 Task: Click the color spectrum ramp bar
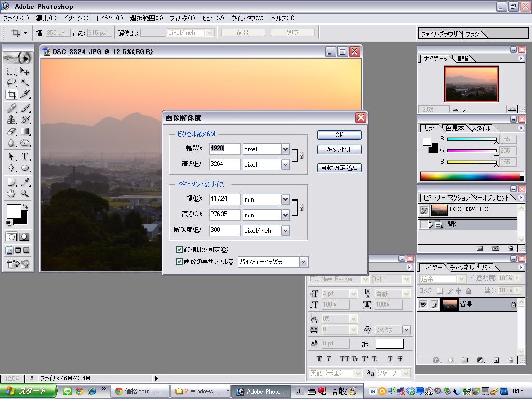(469, 176)
